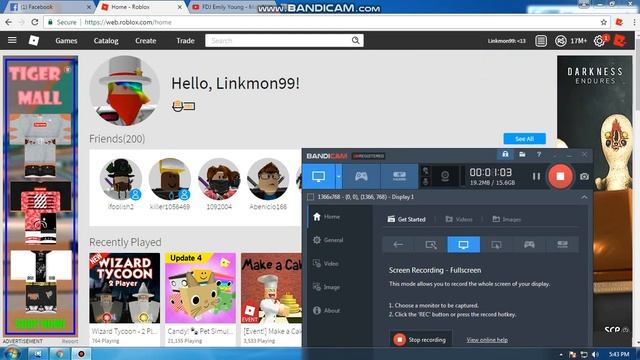Open the Linkmon99 profile avatar

click(125, 91)
